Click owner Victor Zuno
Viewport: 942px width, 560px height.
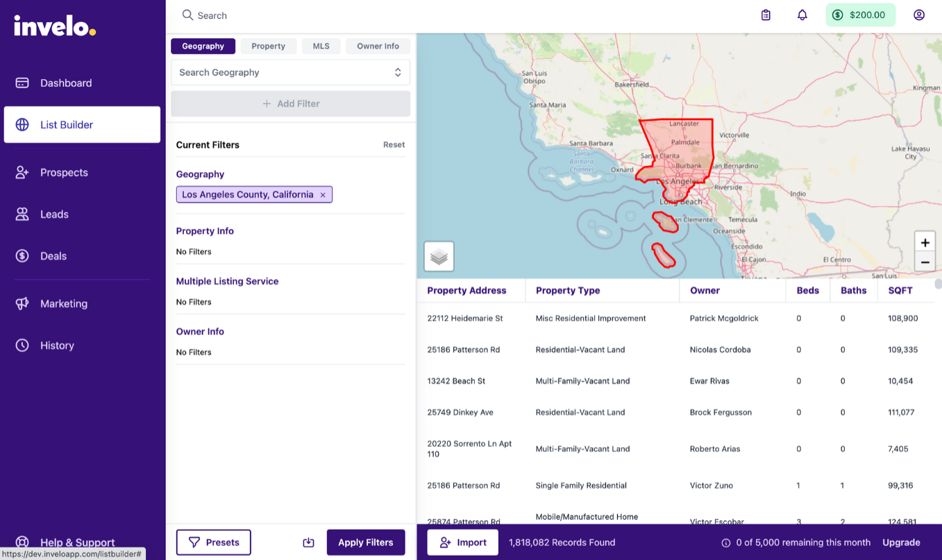[x=712, y=486]
